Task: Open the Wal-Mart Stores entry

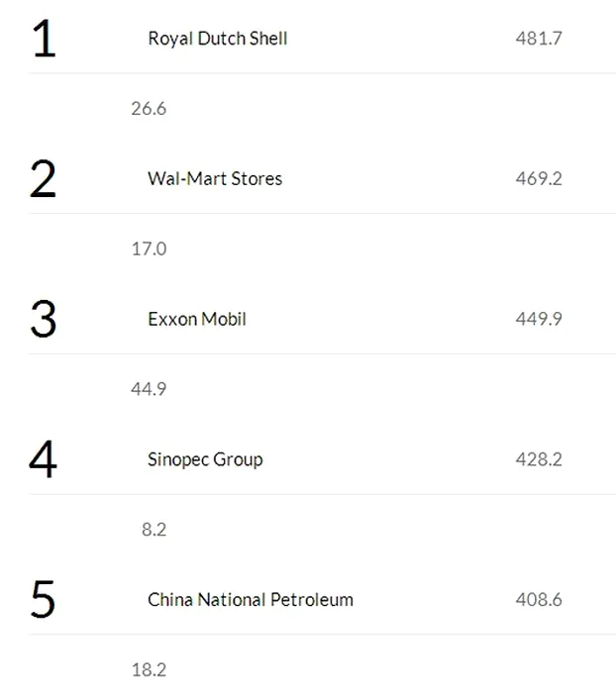Action: coord(215,179)
